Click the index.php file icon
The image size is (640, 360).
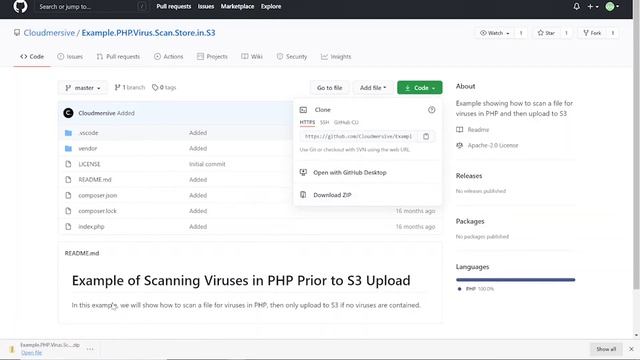(68, 227)
